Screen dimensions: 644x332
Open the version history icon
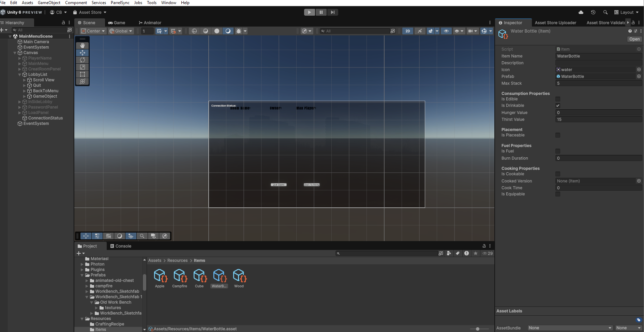[593, 12]
